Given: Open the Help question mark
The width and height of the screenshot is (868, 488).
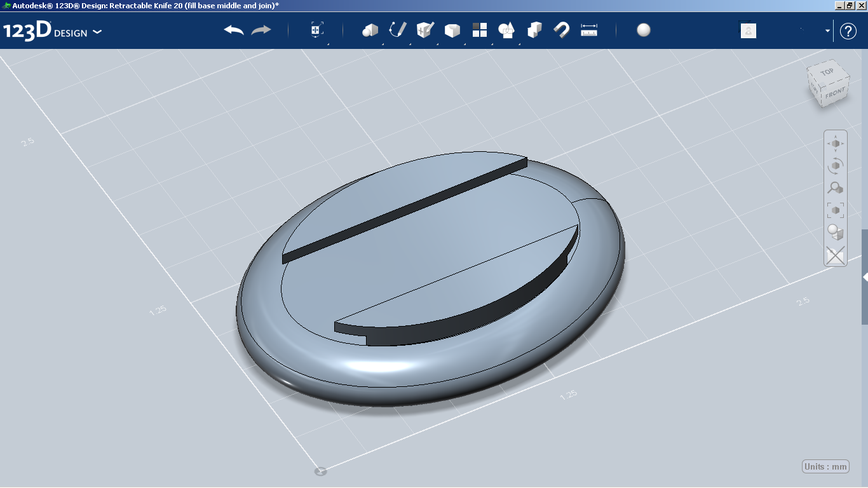Looking at the screenshot, I should tap(848, 31).
